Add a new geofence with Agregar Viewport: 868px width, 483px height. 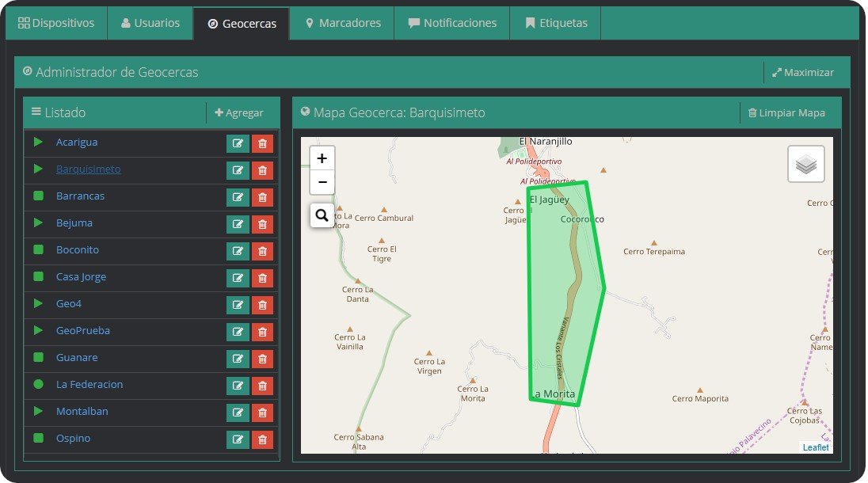tap(239, 112)
